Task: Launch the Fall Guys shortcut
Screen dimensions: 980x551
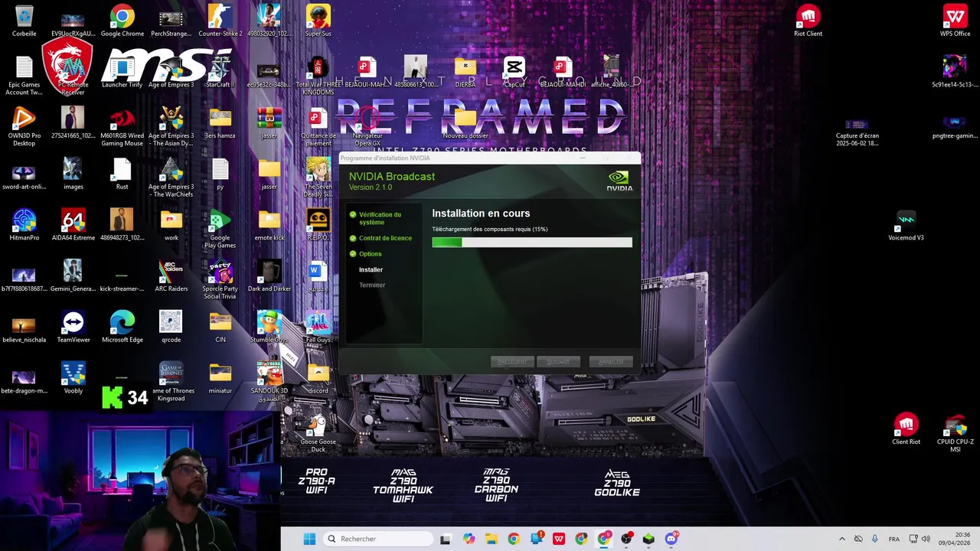Action: 318,323
